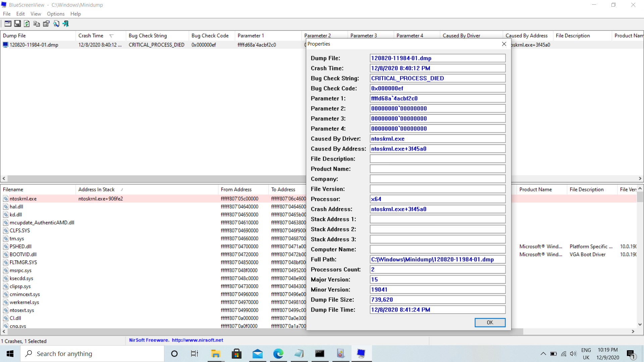Viewport: 644px width, 362px height.
Task: Click the ENG UK language indicator
Action: point(586,354)
